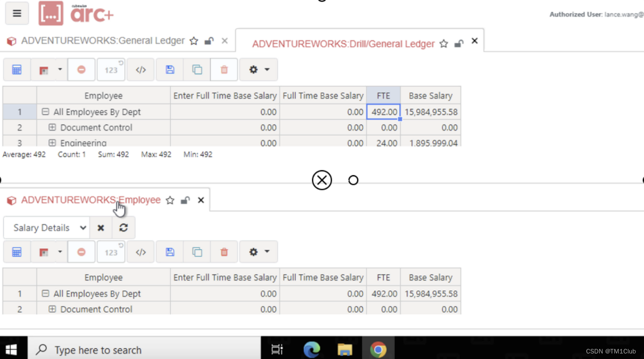Viewport: 644px width, 359px height.
Task: Click save icon in Employee panel toolbar
Action: (x=170, y=252)
